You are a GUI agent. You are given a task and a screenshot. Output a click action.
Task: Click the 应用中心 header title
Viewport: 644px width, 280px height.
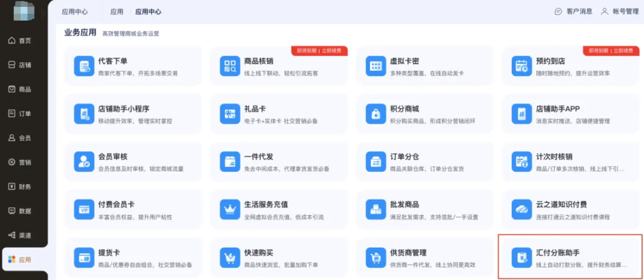click(x=75, y=12)
